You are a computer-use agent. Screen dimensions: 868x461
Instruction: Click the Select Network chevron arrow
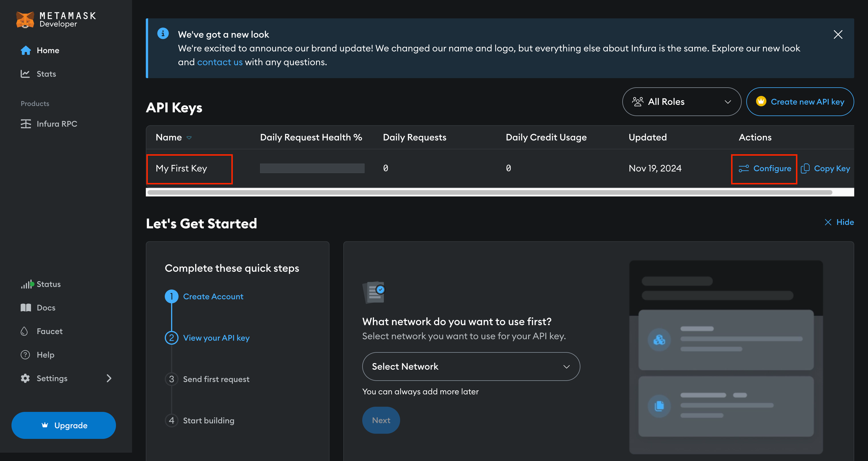click(566, 367)
